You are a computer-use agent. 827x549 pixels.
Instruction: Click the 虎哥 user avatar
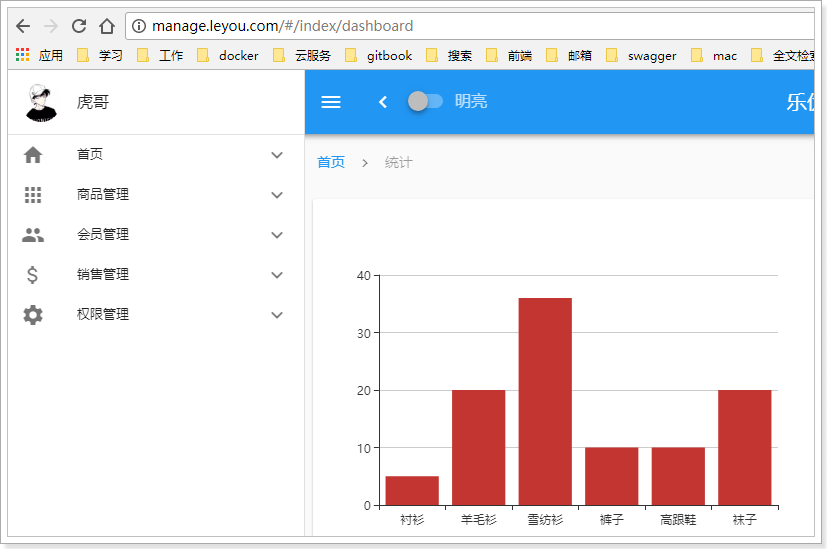point(41,102)
